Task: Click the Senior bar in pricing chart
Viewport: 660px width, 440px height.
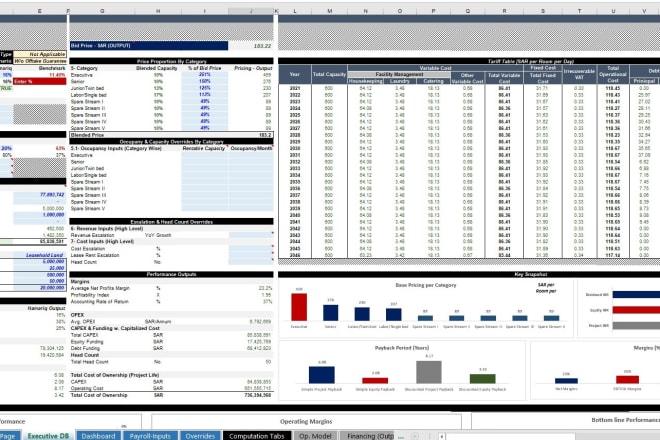Action: [x=330, y=313]
